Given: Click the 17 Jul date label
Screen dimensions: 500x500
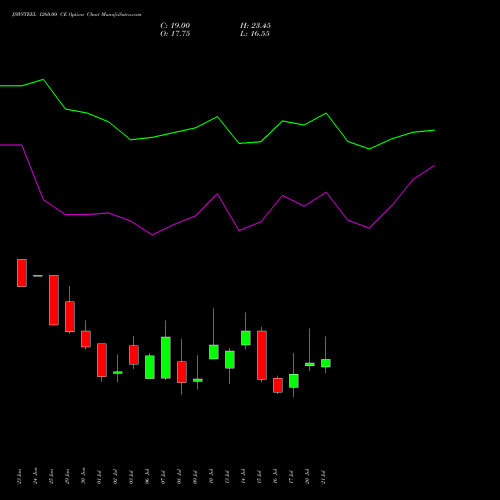Looking at the screenshot, I should tap(291, 477).
